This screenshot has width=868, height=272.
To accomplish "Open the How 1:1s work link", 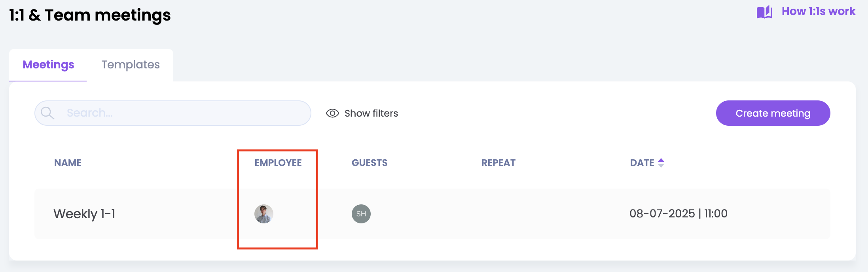I will point(818,11).
